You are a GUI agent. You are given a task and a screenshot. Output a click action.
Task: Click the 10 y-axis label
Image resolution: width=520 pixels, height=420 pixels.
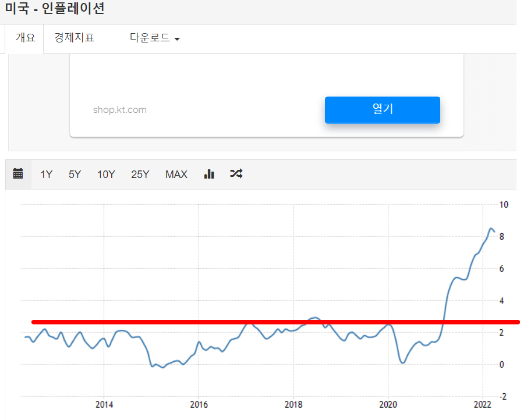pyautogui.click(x=504, y=205)
